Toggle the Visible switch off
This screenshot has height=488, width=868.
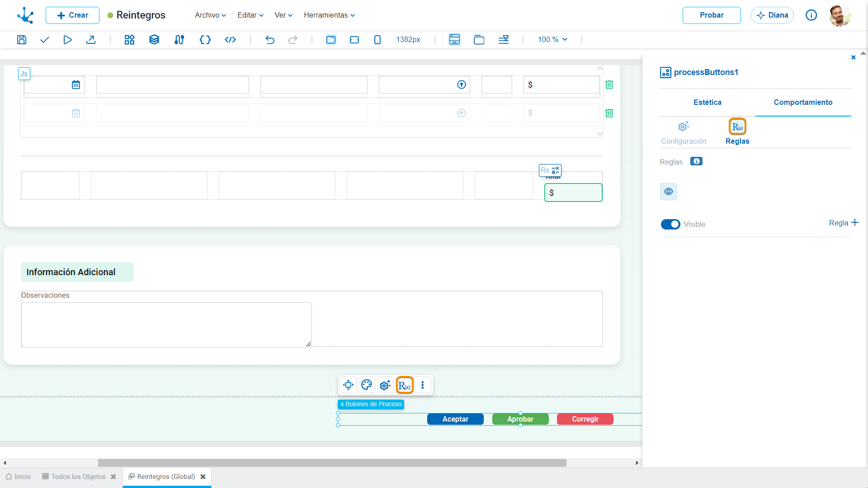670,225
